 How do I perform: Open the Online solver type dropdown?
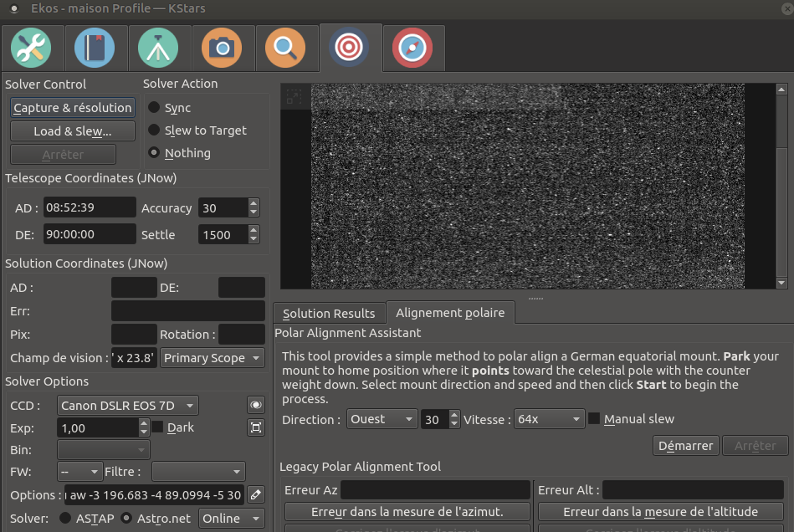232,519
